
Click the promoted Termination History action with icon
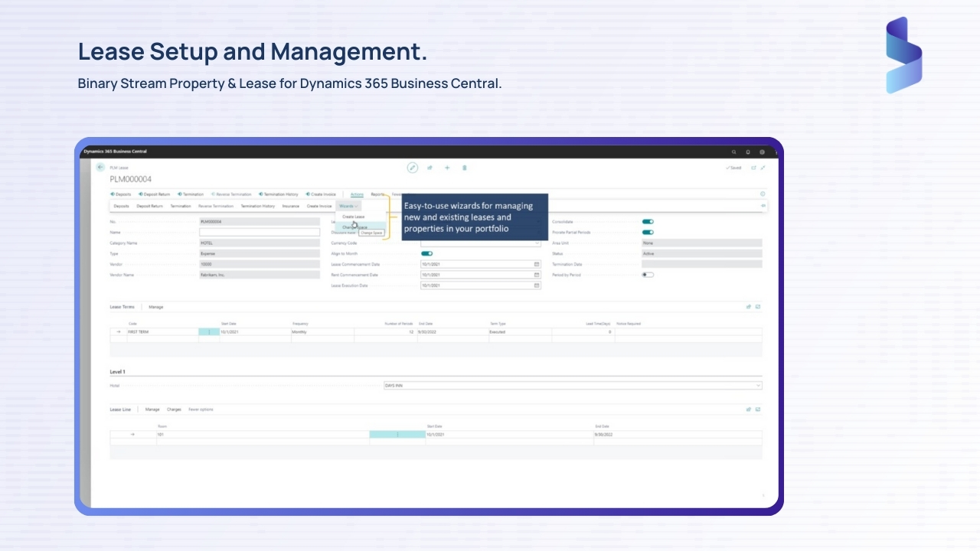(x=279, y=194)
